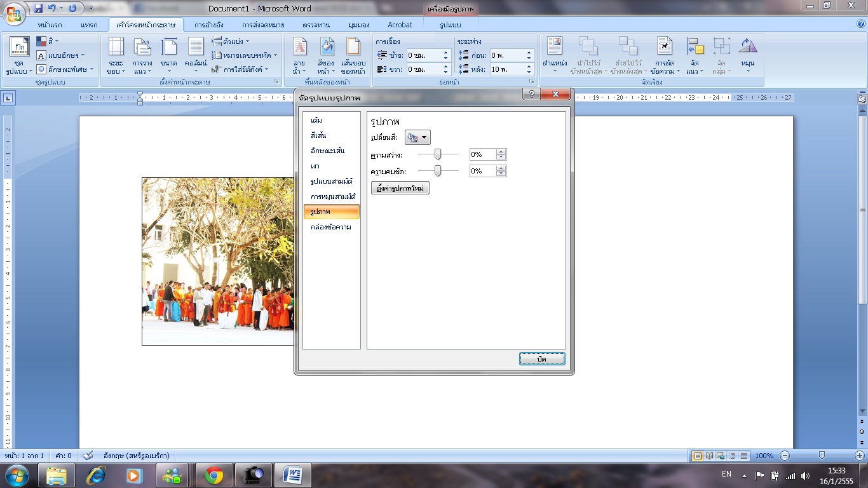Open the Themes (ชุดรูปแบบ) gallery
This screenshot has width=868, height=488.
click(19, 56)
